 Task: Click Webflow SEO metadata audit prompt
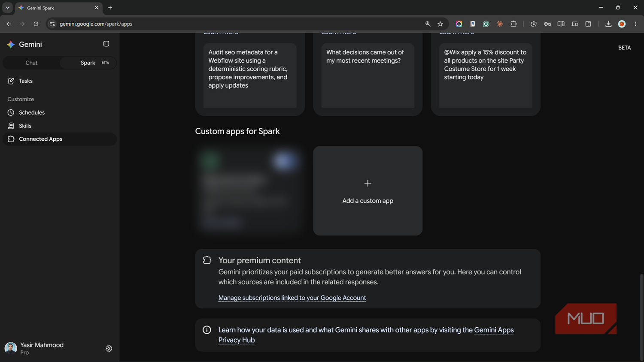[x=249, y=75]
